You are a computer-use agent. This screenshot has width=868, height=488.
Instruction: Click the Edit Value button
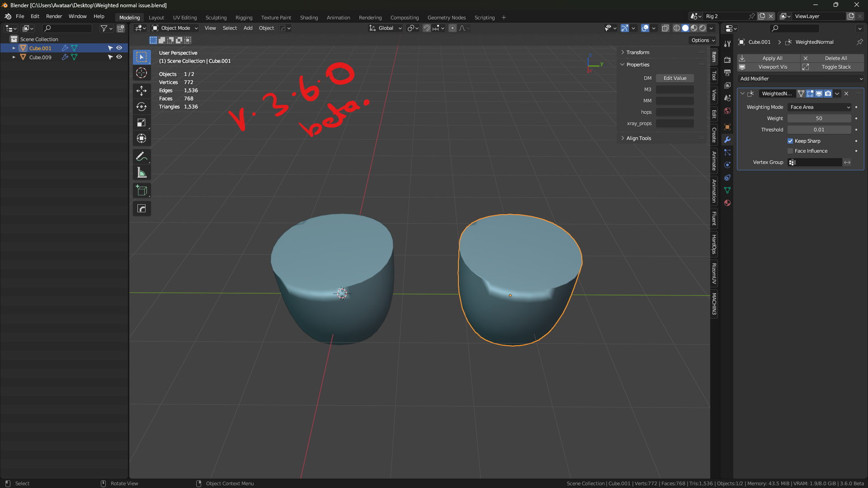pyautogui.click(x=675, y=78)
